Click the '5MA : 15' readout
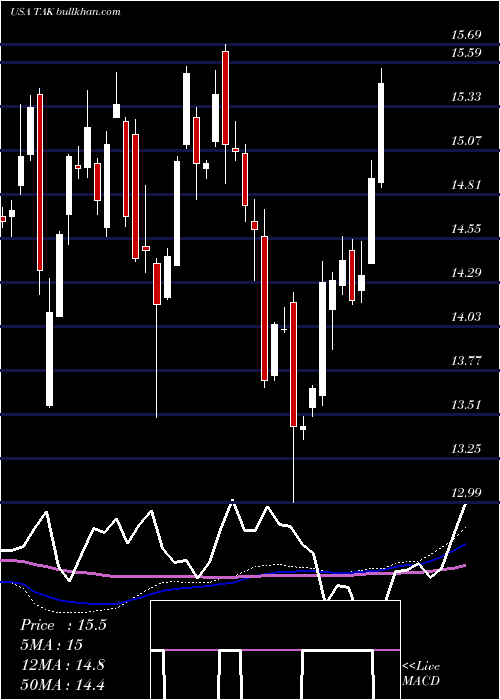 pyautogui.click(x=51, y=645)
